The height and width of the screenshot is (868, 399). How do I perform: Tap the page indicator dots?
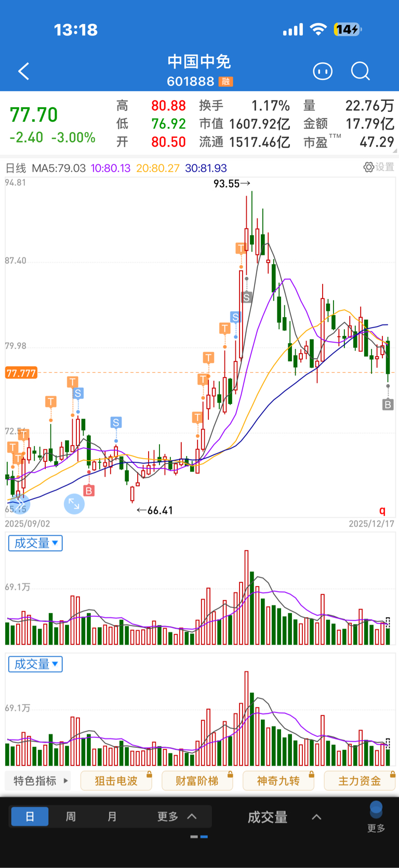[x=199, y=837]
